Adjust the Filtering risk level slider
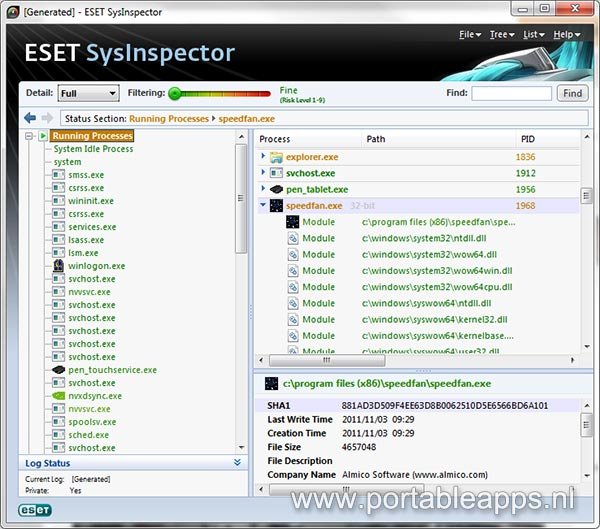This screenshot has height=529, width=600. (175, 93)
